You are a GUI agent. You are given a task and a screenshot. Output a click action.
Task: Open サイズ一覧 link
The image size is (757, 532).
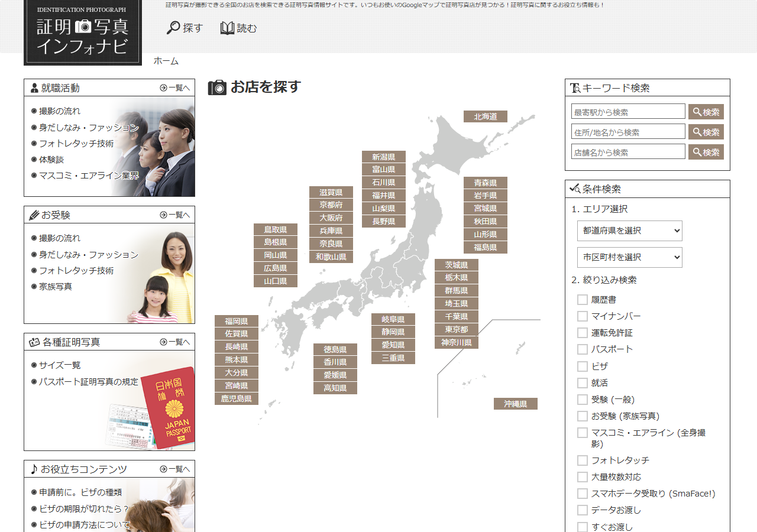point(60,365)
